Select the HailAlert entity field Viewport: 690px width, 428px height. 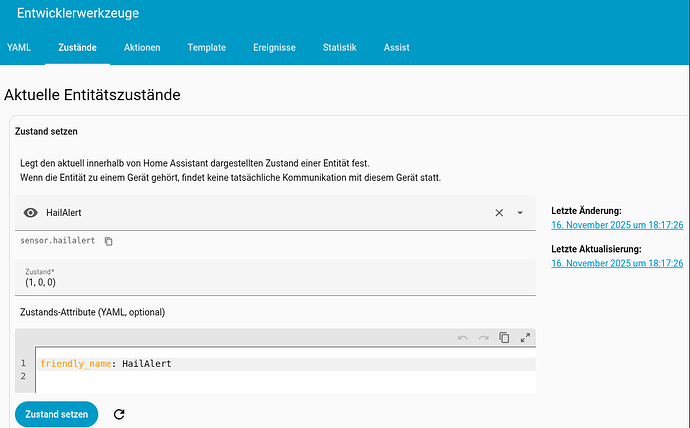pyautogui.click(x=275, y=213)
